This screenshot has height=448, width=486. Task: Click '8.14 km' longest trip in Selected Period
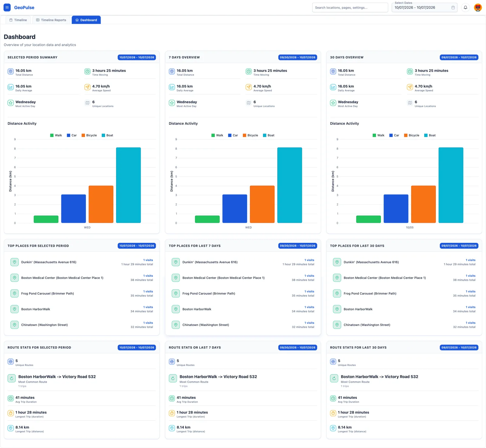[22, 427]
